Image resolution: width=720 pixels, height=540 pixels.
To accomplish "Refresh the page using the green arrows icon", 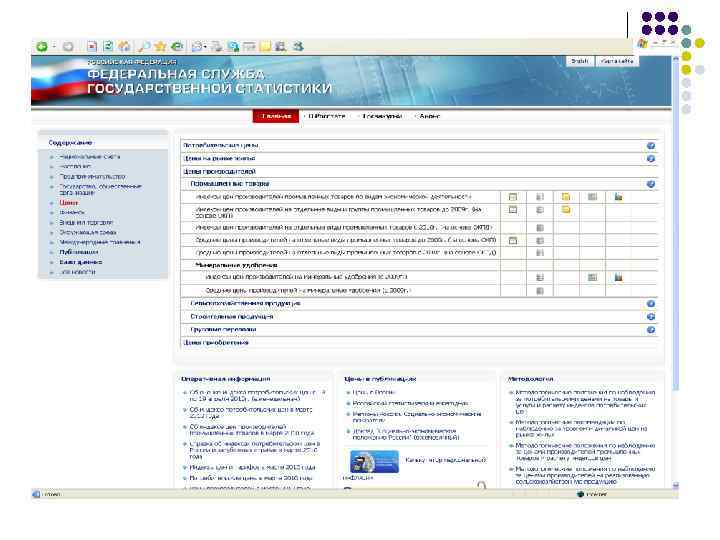I will coord(108,46).
